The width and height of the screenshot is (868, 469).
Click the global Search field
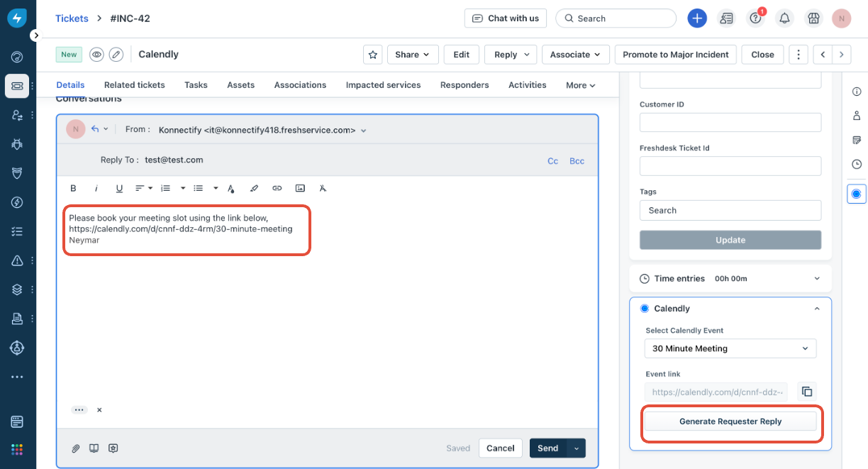click(x=616, y=18)
